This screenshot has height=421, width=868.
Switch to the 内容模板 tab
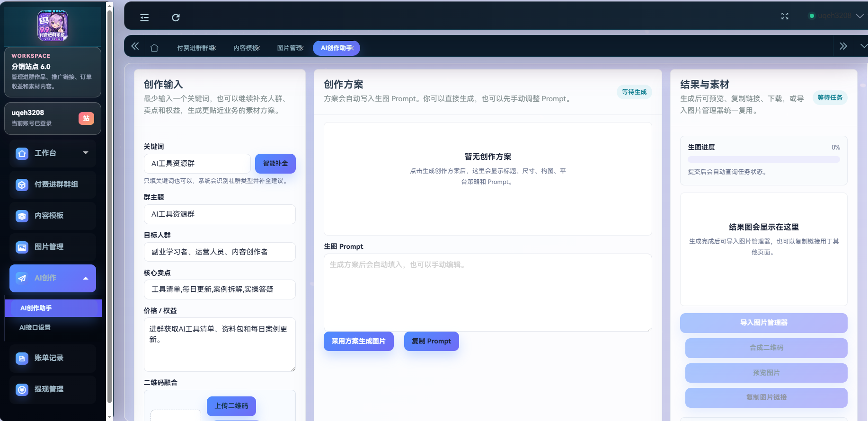(247, 48)
